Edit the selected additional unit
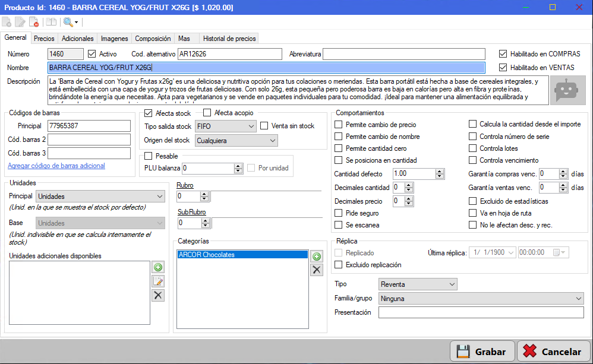Screen dimensions: 593x364 tap(158, 281)
